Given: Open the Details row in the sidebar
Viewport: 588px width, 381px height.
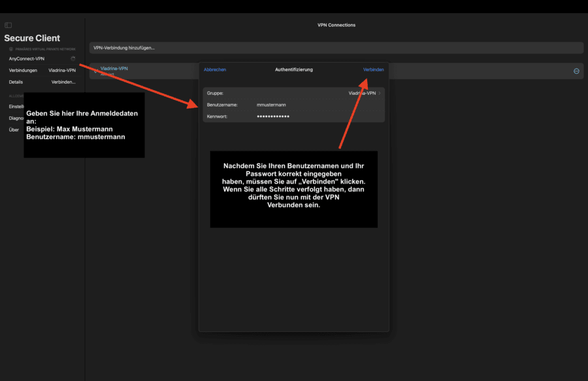Looking at the screenshot, I should (x=42, y=82).
